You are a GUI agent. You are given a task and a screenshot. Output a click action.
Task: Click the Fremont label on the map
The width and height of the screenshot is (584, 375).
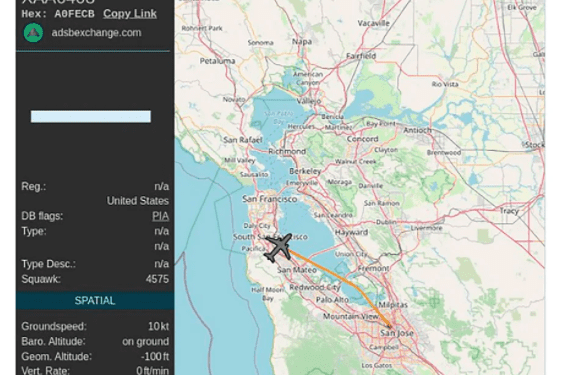[x=374, y=268]
